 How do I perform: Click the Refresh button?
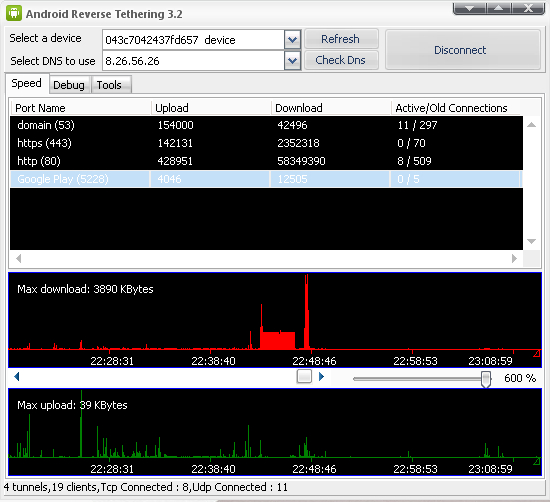[x=341, y=39]
